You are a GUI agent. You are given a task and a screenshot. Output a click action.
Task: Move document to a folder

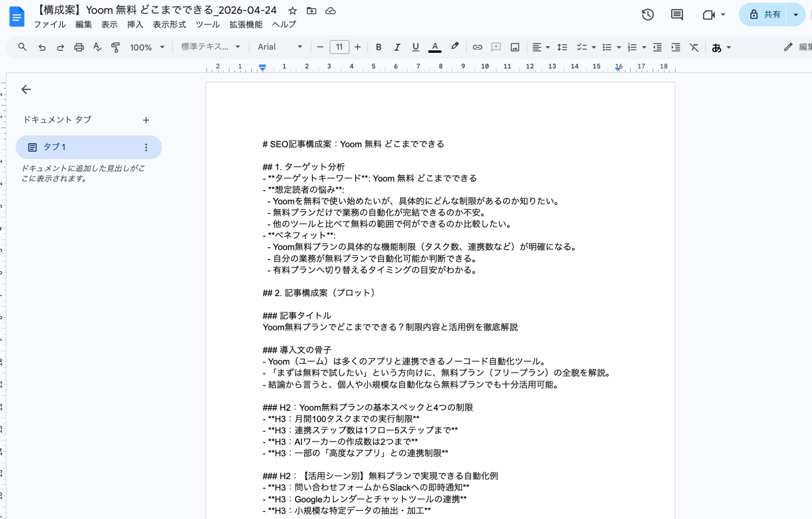coord(312,11)
